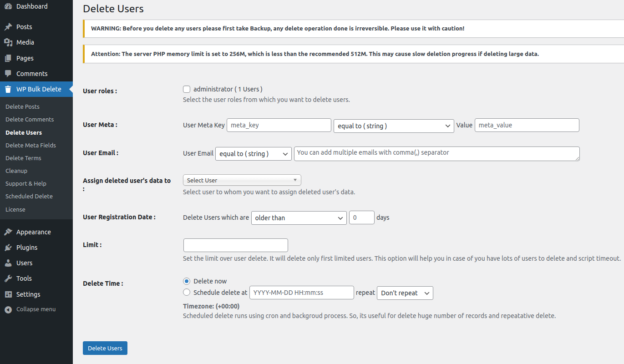
Task: Click the Tools wrench icon
Action: [8, 278]
